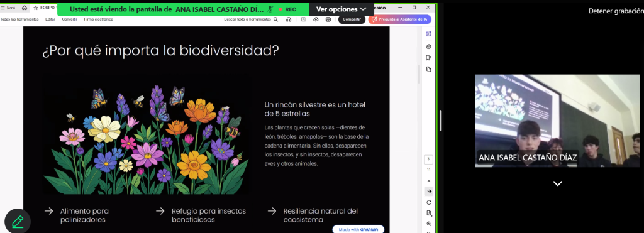Click the green annotation pencil button
644x233 pixels.
tap(18, 222)
